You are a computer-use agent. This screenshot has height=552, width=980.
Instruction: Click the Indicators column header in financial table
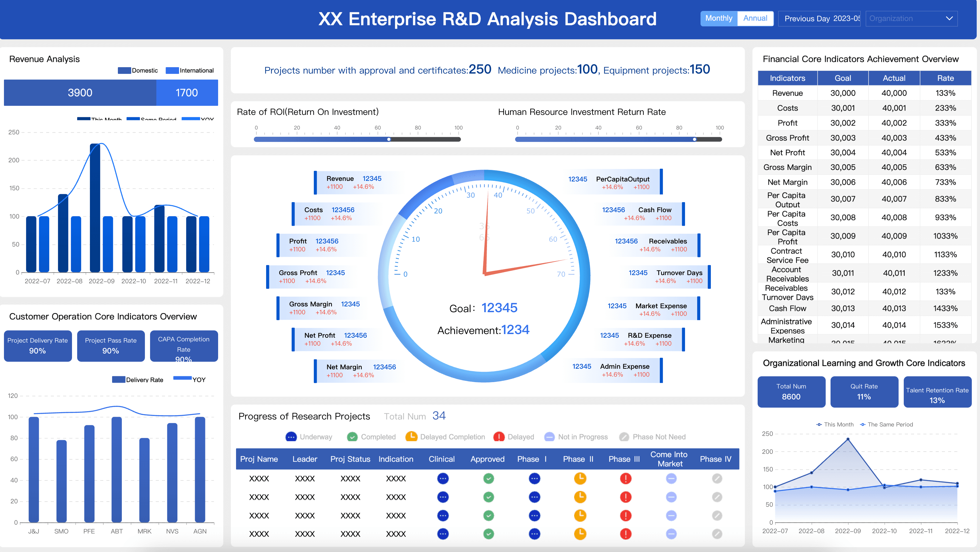(x=787, y=78)
